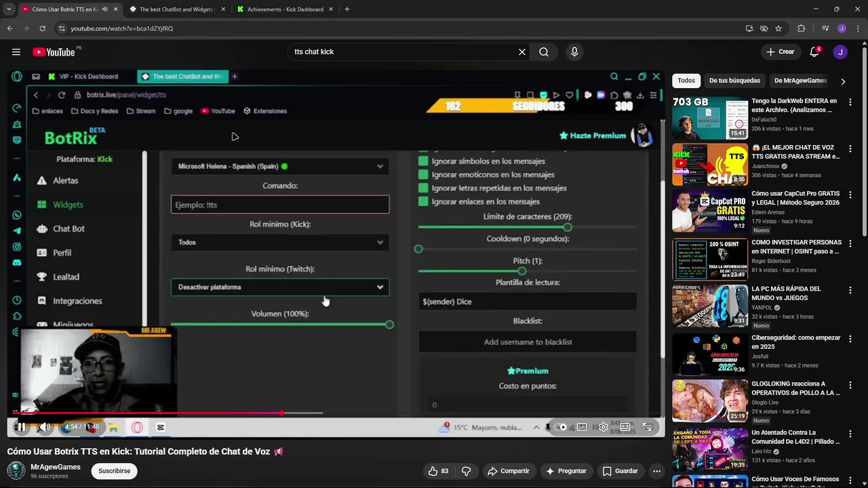Open the Chrome extensions puzzle icon

coord(802,28)
